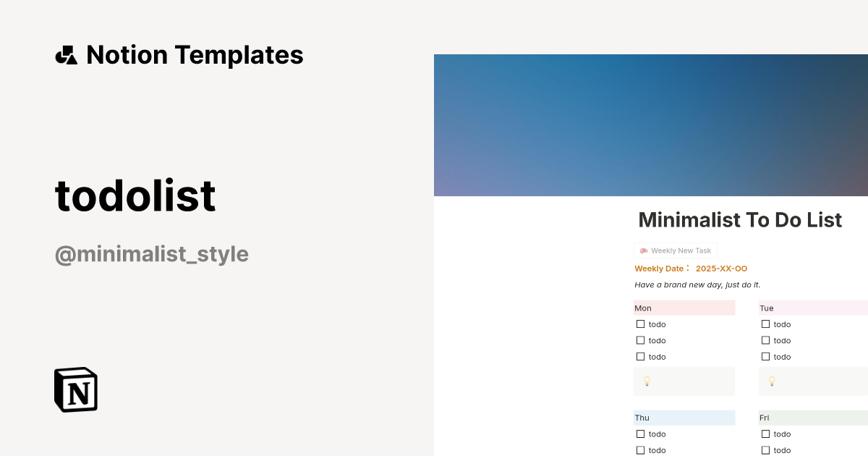Click the Weekly New Task button

675,250
